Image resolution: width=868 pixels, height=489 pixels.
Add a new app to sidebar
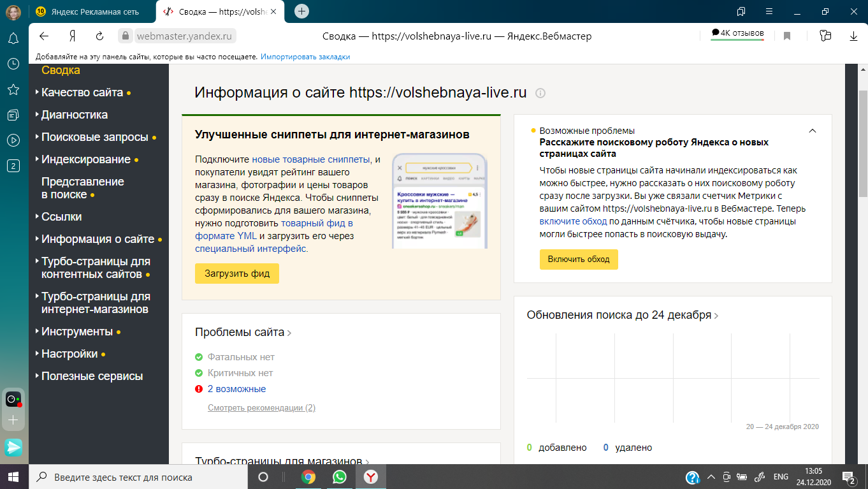[13, 421]
